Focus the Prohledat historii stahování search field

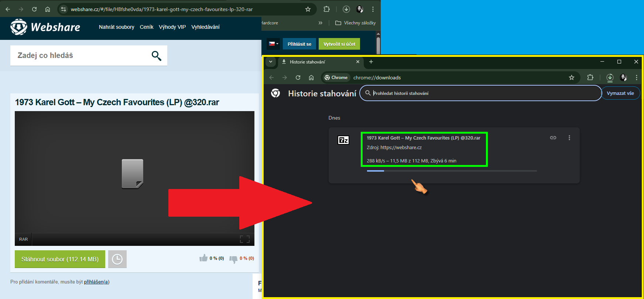click(480, 93)
